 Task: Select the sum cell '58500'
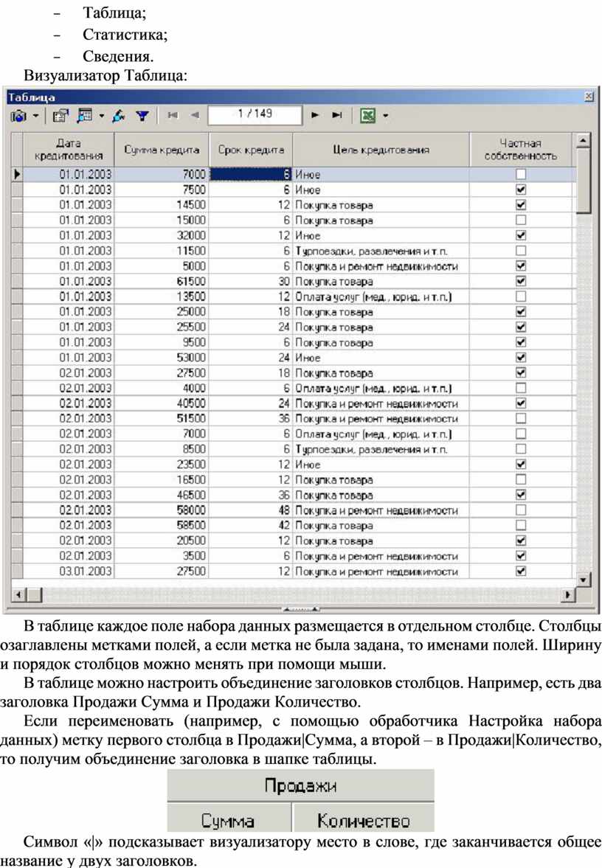click(162, 525)
